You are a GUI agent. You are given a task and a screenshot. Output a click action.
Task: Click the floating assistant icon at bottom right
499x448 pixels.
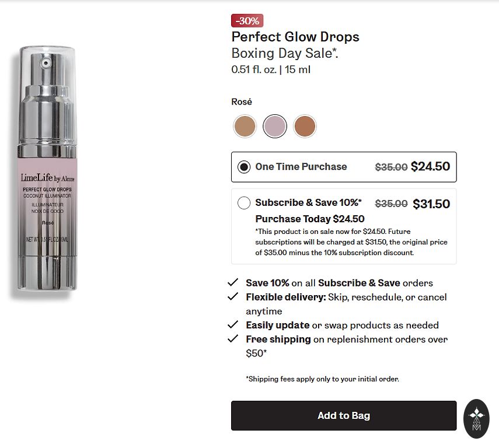(x=477, y=418)
